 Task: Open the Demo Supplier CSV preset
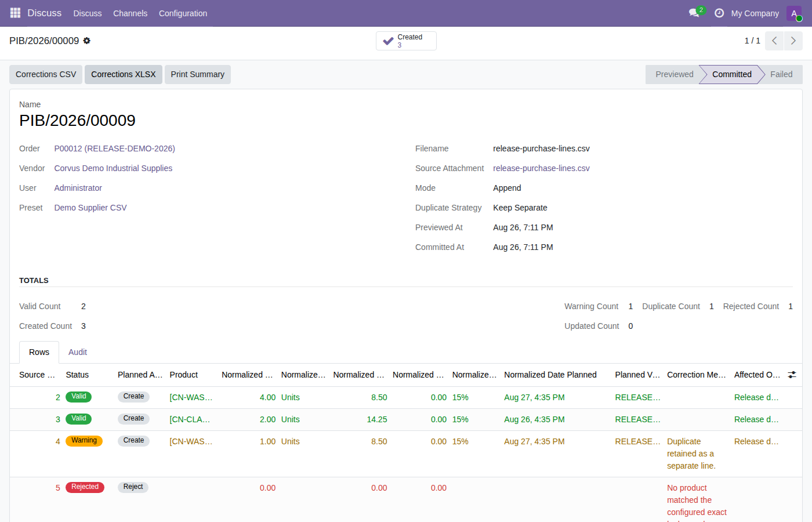90,208
